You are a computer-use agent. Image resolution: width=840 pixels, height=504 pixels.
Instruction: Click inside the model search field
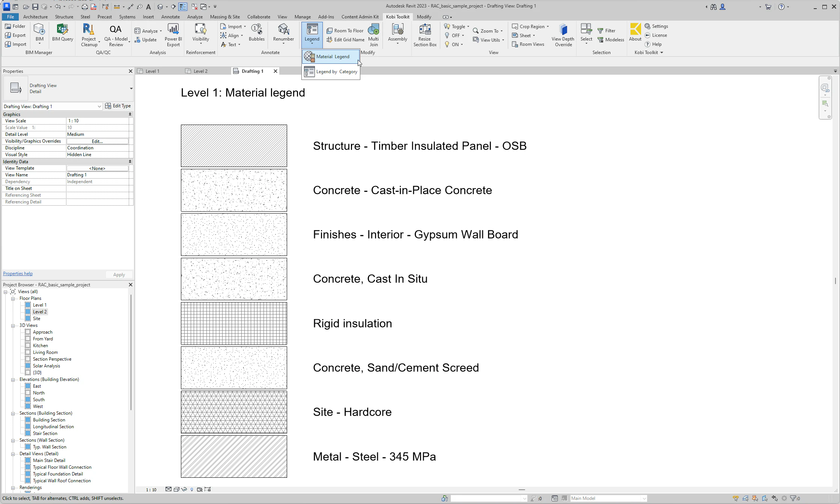click(488, 498)
